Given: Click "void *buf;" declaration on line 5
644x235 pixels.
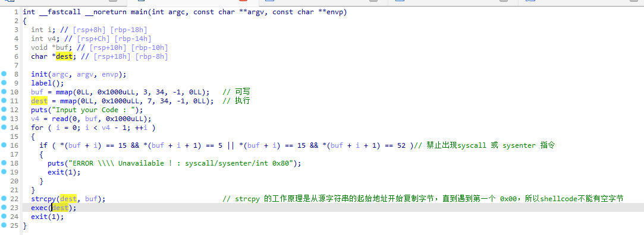Looking at the screenshot, I should click(x=52, y=47).
